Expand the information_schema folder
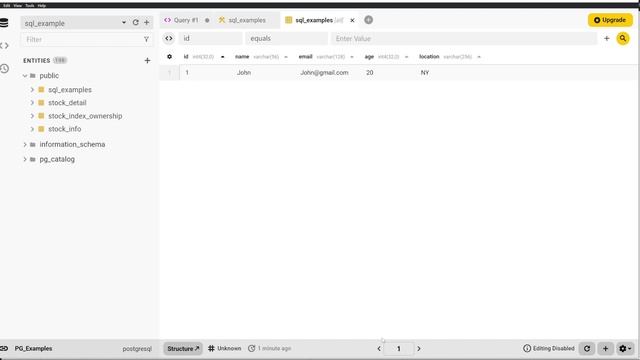The width and height of the screenshot is (640, 360). (25, 144)
